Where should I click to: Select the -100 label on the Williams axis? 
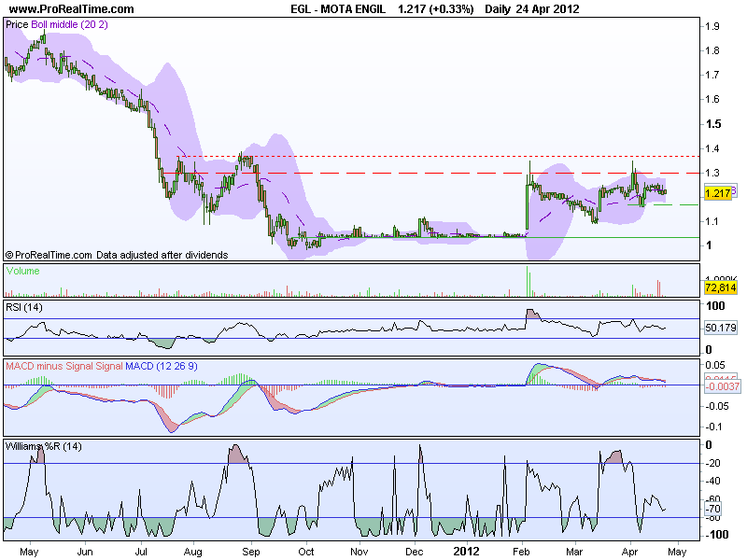[716, 535]
